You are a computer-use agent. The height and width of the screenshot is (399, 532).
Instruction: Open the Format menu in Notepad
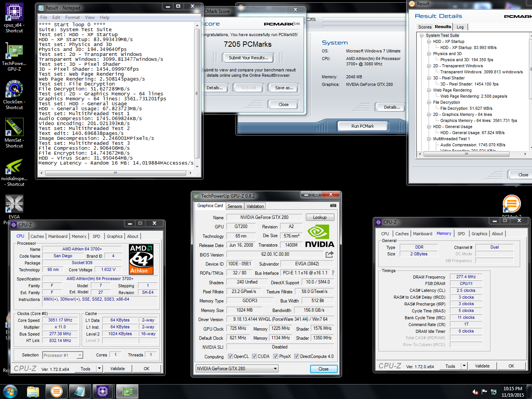[x=72, y=17]
